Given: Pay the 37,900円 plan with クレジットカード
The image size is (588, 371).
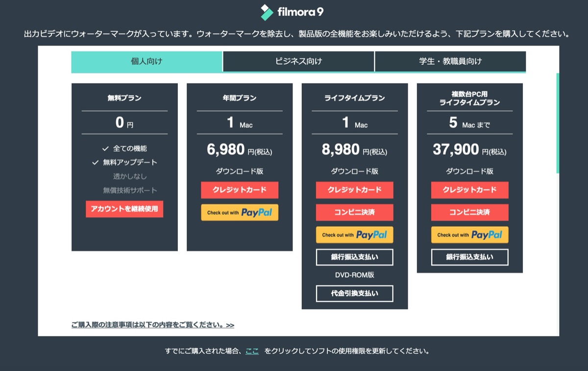Looking at the screenshot, I should pos(470,190).
